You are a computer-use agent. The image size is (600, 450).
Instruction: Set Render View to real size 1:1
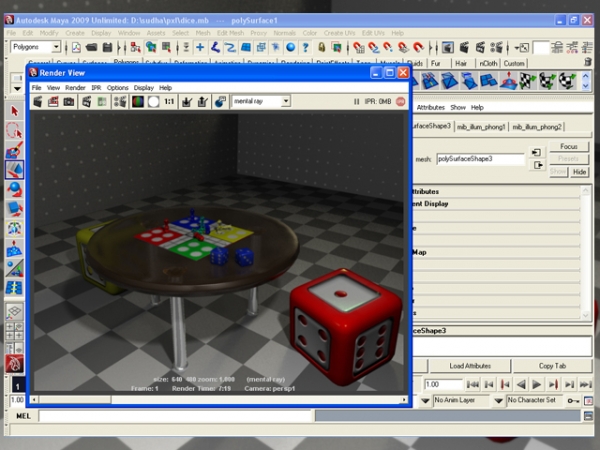[x=169, y=102]
